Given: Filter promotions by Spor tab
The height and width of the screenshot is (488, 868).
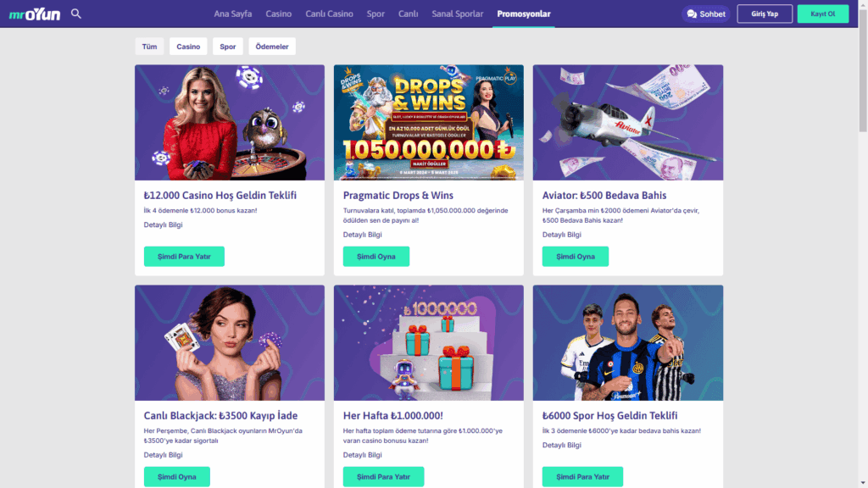Looking at the screenshot, I should point(227,47).
